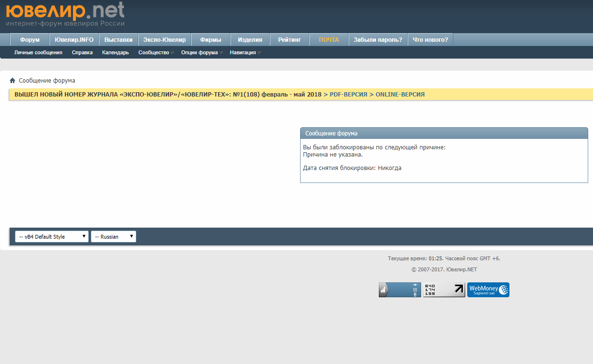593x364 pixels.
Task: Click the Забыли пароль? tab
Action: (378, 40)
